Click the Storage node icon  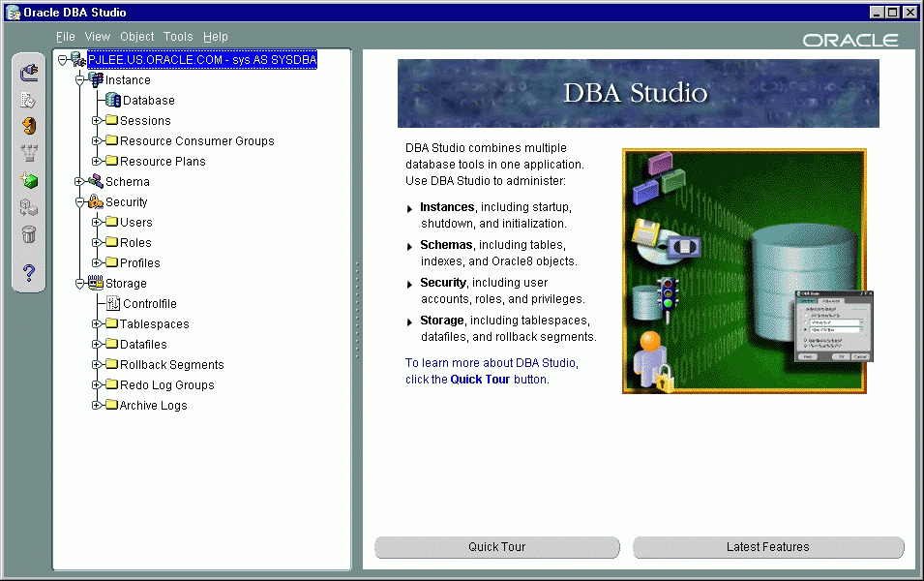pos(95,284)
